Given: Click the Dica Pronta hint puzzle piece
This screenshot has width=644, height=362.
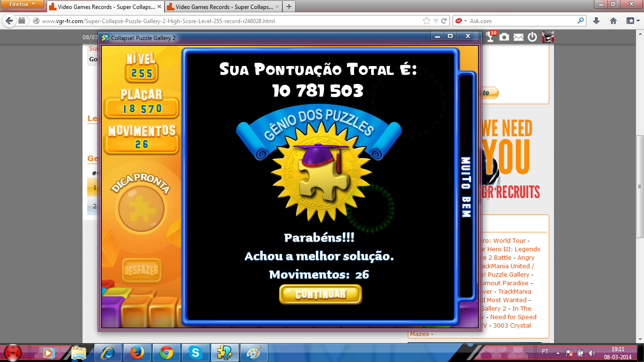Looking at the screenshot, I should [141, 208].
